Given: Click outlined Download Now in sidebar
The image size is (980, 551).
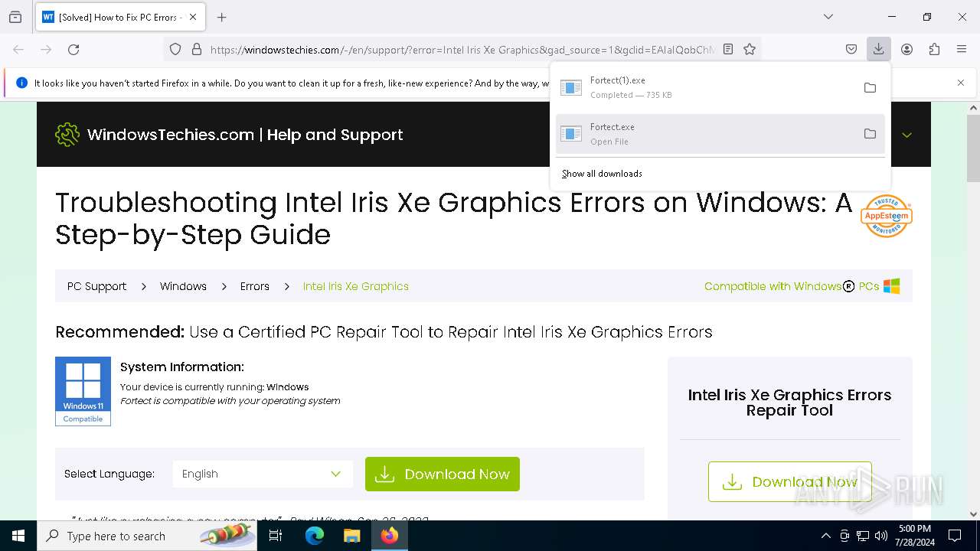Looking at the screenshot, I should (x=789, y=481).
